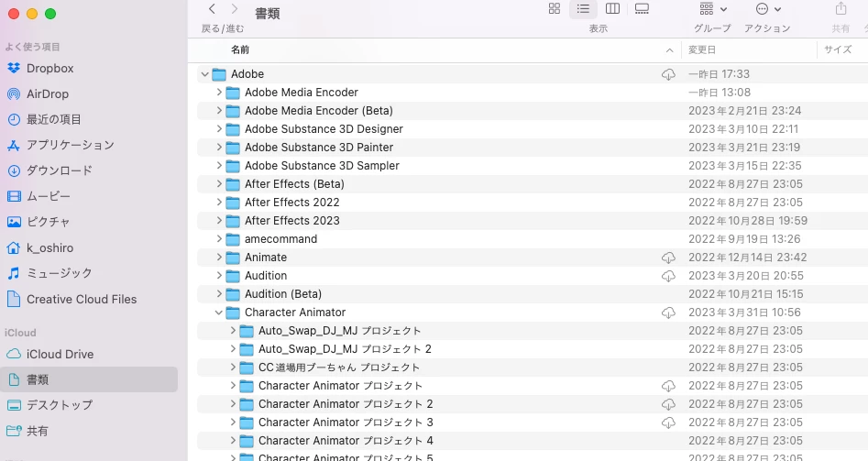
Task: Select the Adobe Substance 3D Sampler row
Action: 533,166
